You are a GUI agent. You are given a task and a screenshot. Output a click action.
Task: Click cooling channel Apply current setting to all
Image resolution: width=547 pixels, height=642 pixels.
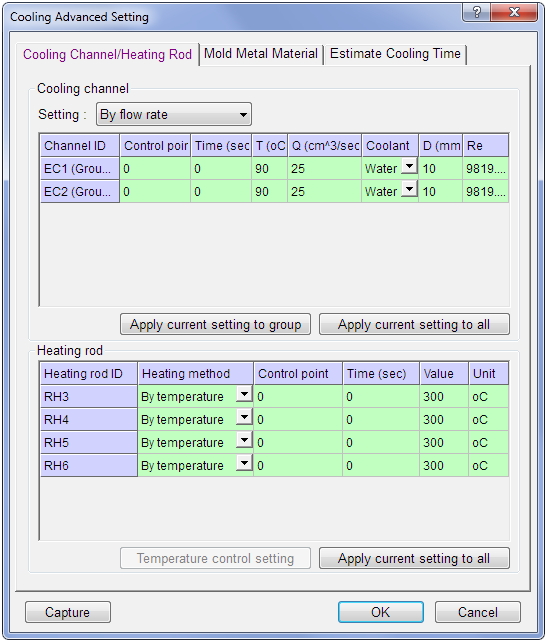pyautogui.click(x=414, y=324)
